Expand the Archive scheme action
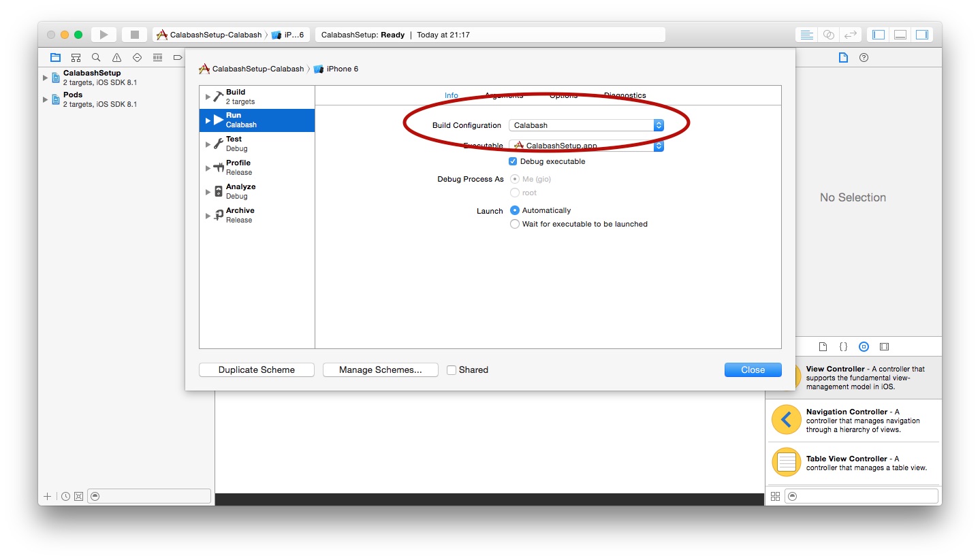Screen dimensions: 980x560 pyautogui.click(x=208, y=216)
